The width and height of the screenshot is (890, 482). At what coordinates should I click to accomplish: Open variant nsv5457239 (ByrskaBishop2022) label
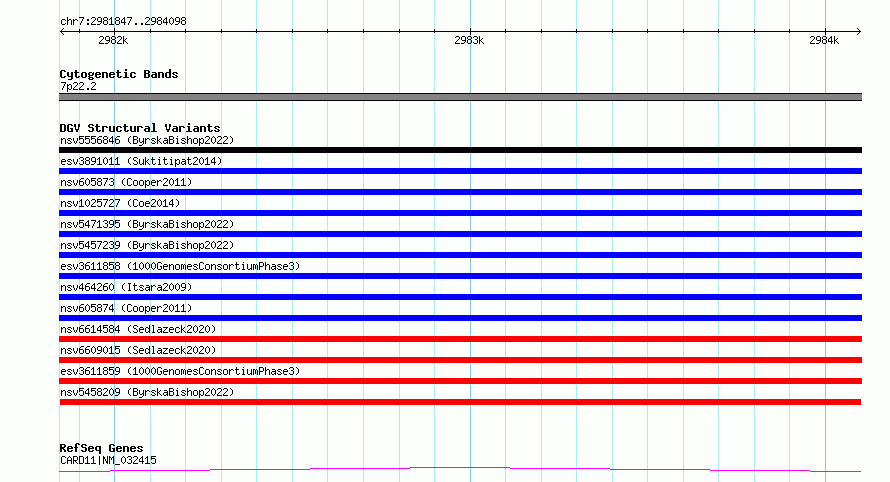[147, 245]
